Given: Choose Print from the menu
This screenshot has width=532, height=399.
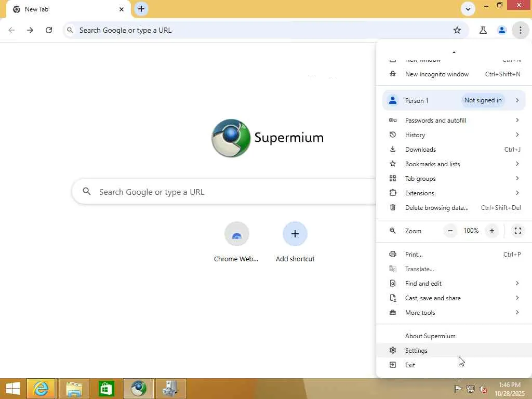Looking at the screenshot, I should coord(454,255).
